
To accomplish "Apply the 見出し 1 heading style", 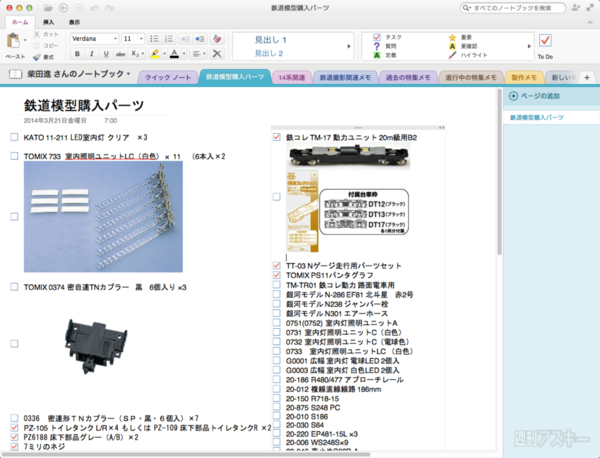I will (271, 40).
